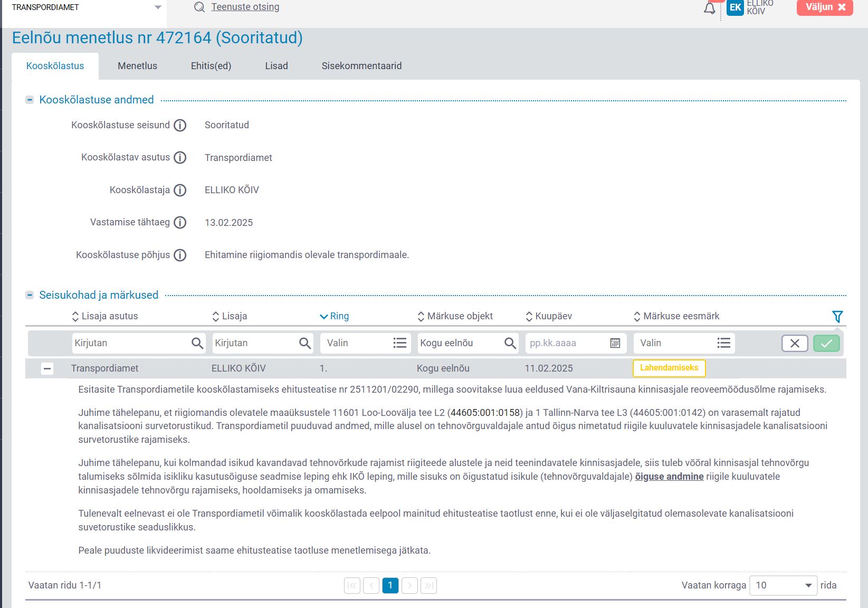
Task: Collapse the Kooskõlastuse andmed section
Action: click(x=30, y=100)
